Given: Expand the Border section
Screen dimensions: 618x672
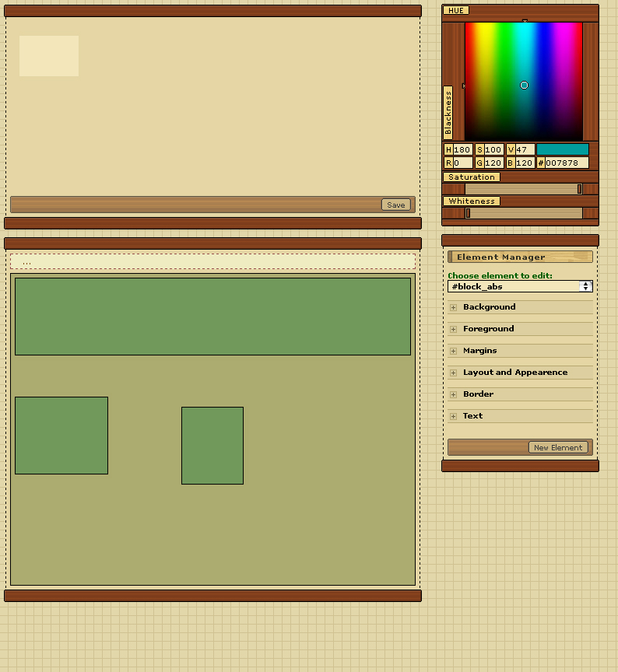Looking at the screenshot, I should coord(520,394).
